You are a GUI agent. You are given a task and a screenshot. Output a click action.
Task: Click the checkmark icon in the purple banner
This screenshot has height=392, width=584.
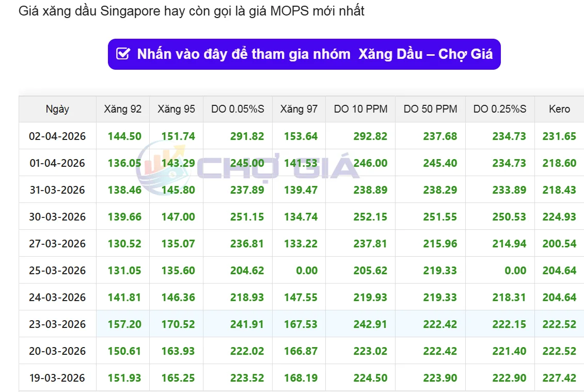123,54
